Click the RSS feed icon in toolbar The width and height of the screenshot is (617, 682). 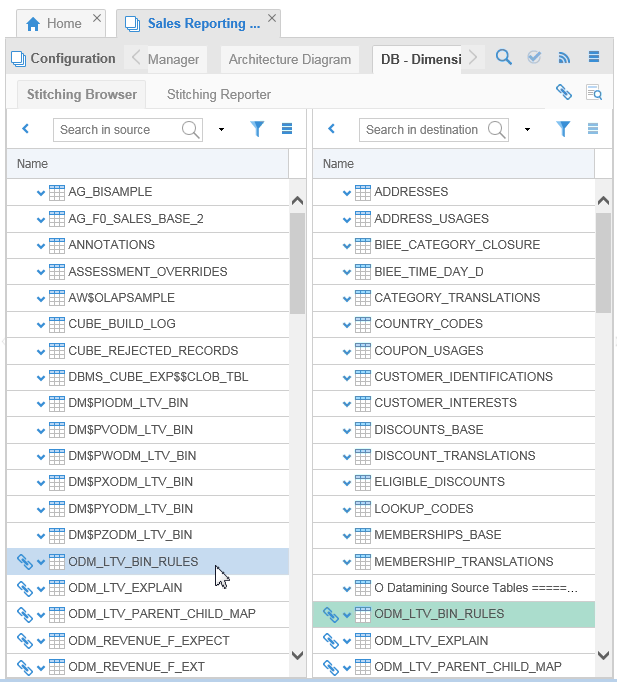click(x=564, y=57)
